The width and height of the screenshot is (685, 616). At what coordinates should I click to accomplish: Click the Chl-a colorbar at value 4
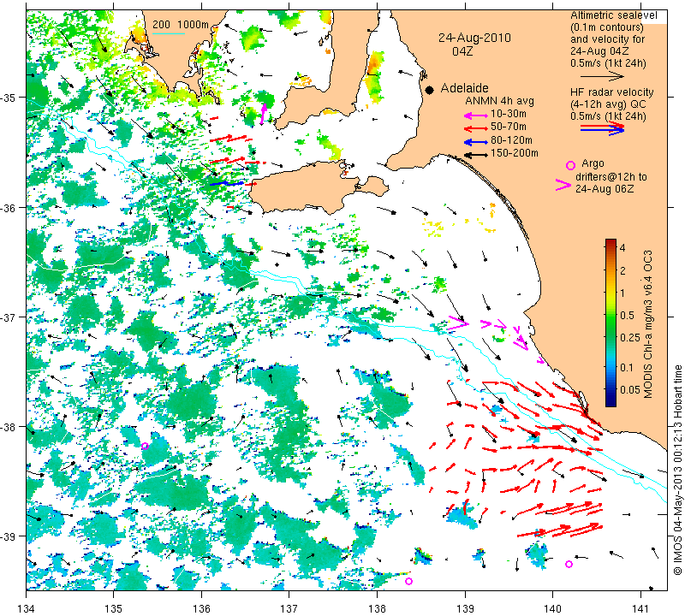pos(611,247)
